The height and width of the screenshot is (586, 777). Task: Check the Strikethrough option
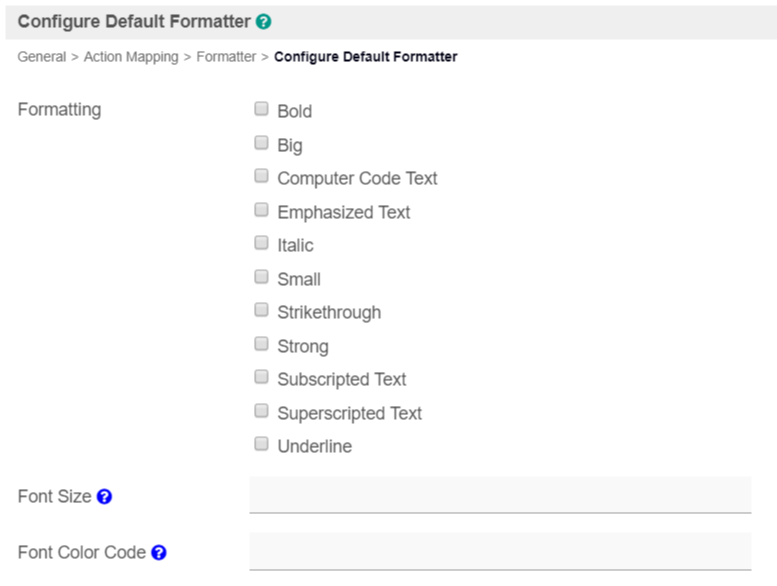point(261,310)
